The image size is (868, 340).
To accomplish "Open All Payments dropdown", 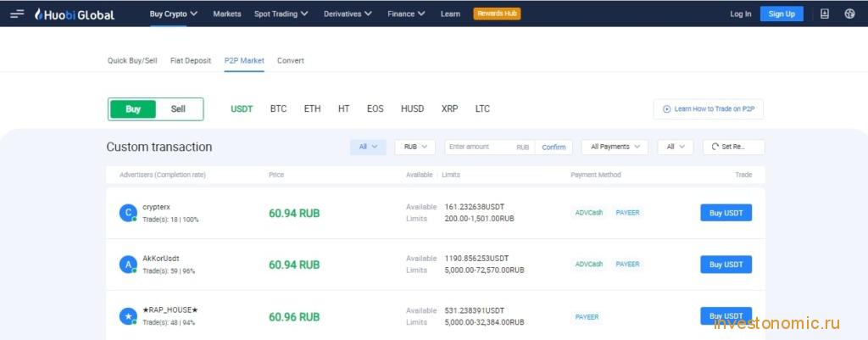I will [x=615, y=147].
